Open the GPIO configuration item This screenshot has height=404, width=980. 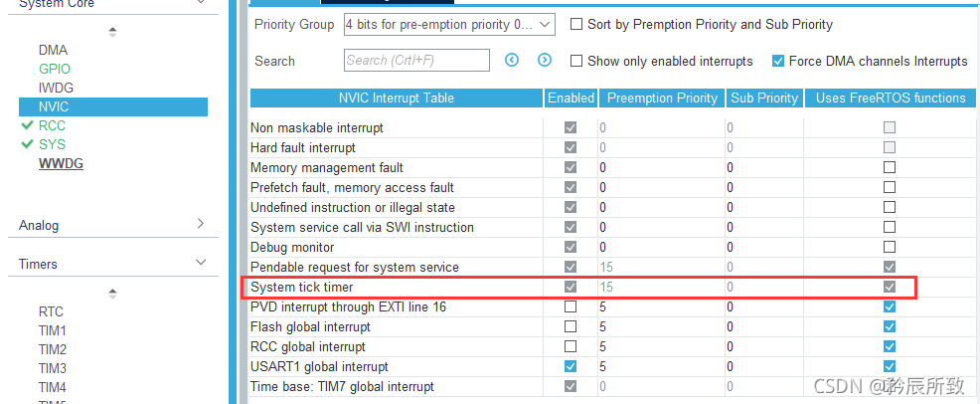[x=55, y=69]
